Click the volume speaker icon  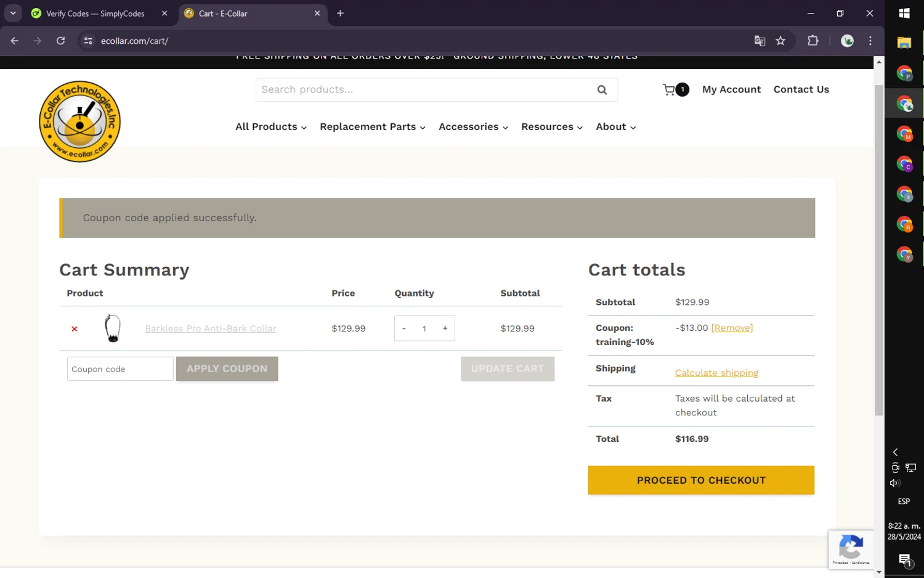pyautogui.click(x=895, y=483)
